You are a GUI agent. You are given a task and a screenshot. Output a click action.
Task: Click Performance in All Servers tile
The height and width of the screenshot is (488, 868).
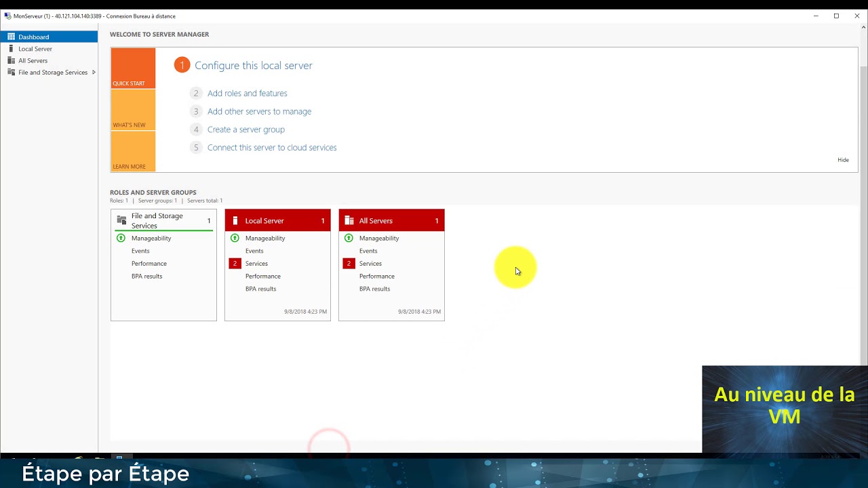coord(377,277)
